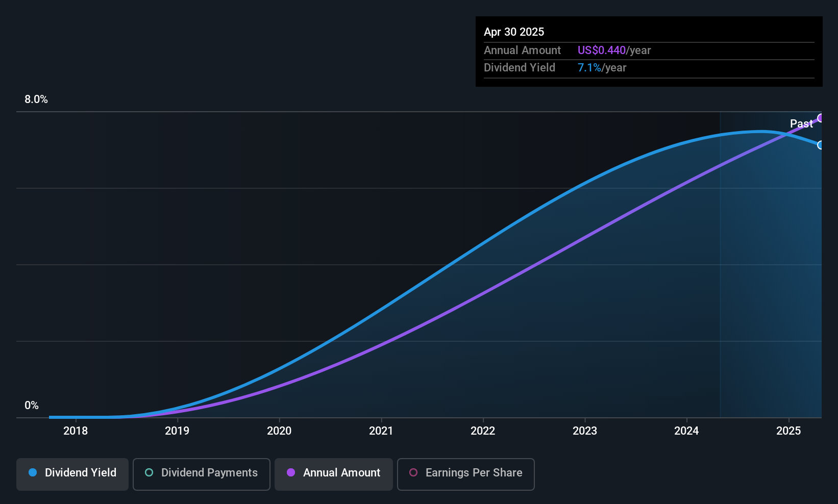This screenshot has height=504, width=838.
Task: Click the blue Dividend Yield legend dot
Action: click(33, 472)
